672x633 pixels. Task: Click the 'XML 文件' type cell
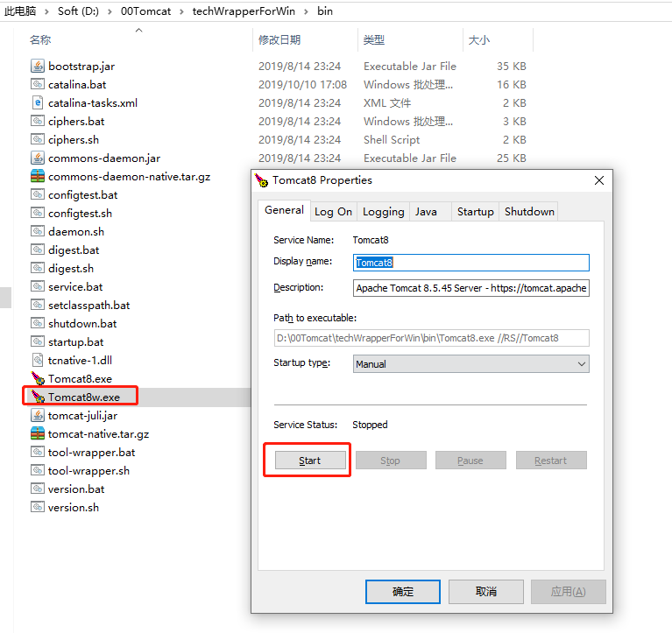click(387, 102)
